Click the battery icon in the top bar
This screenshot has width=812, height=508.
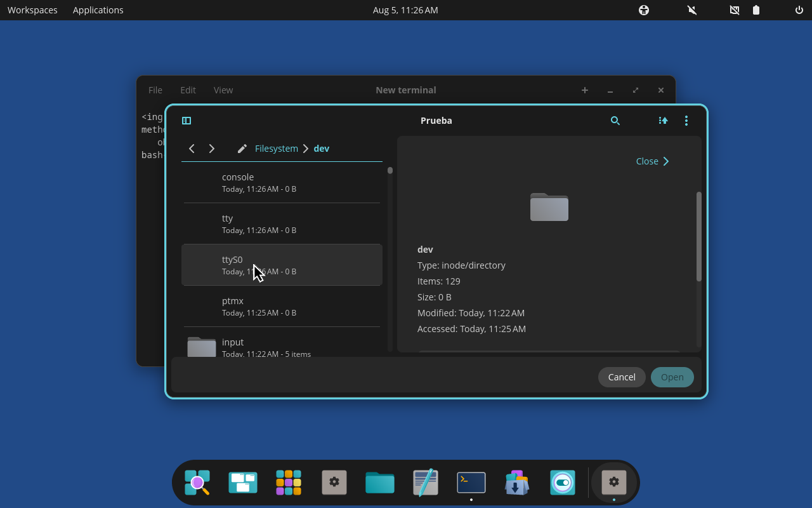click(756, 10)
